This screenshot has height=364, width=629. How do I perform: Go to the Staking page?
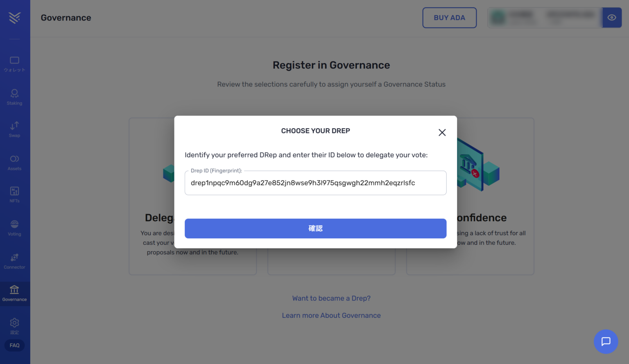(15, 97)
